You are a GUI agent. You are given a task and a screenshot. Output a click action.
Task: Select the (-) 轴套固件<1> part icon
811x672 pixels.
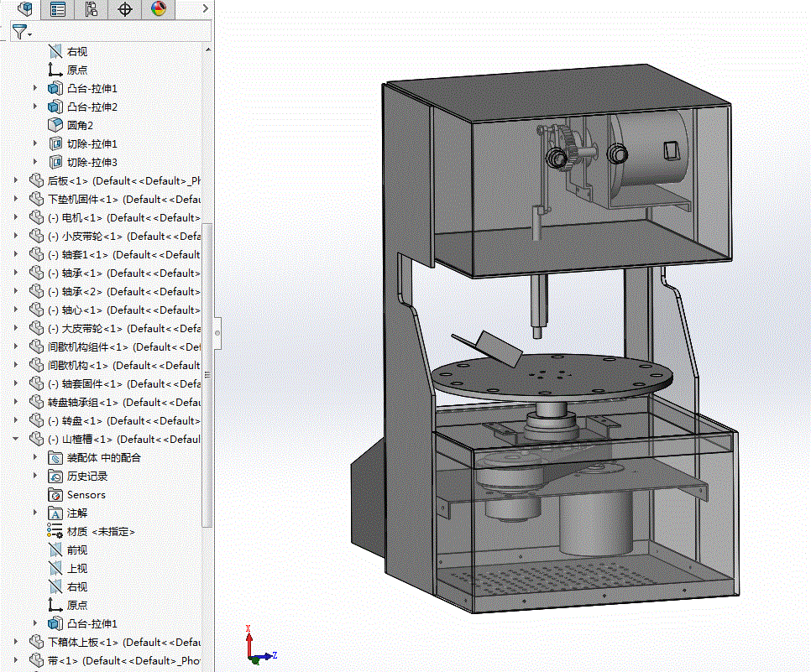click(36, 383)
